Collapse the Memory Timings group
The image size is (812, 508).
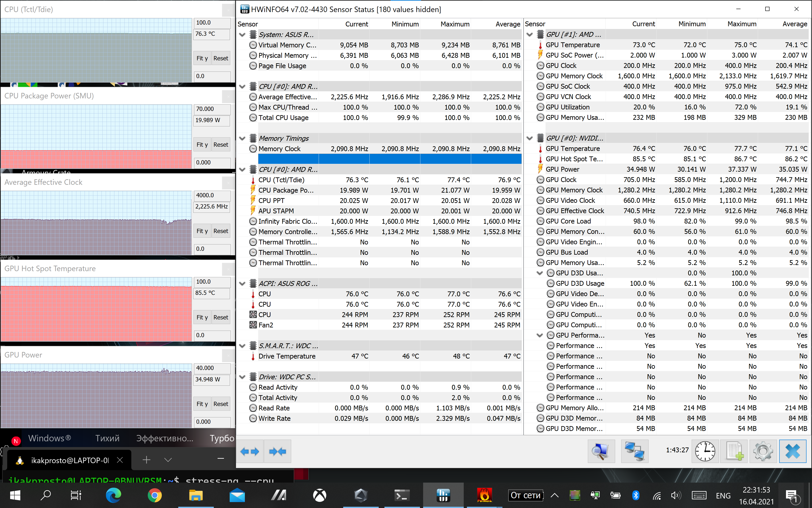pos(242,138)
